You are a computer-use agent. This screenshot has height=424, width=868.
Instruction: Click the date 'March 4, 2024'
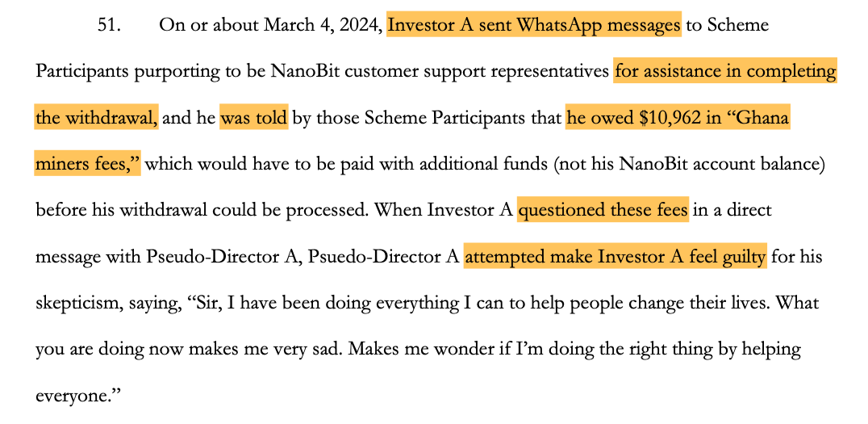click(322, 26)
